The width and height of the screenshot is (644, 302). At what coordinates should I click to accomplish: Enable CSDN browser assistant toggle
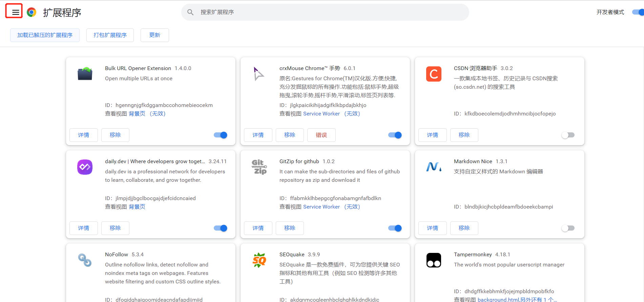click(x=568, y=135)
